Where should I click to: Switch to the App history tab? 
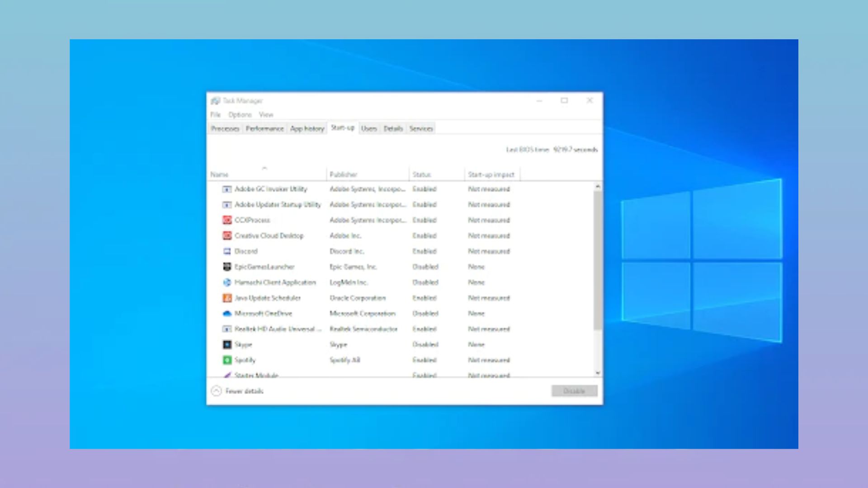307,129
